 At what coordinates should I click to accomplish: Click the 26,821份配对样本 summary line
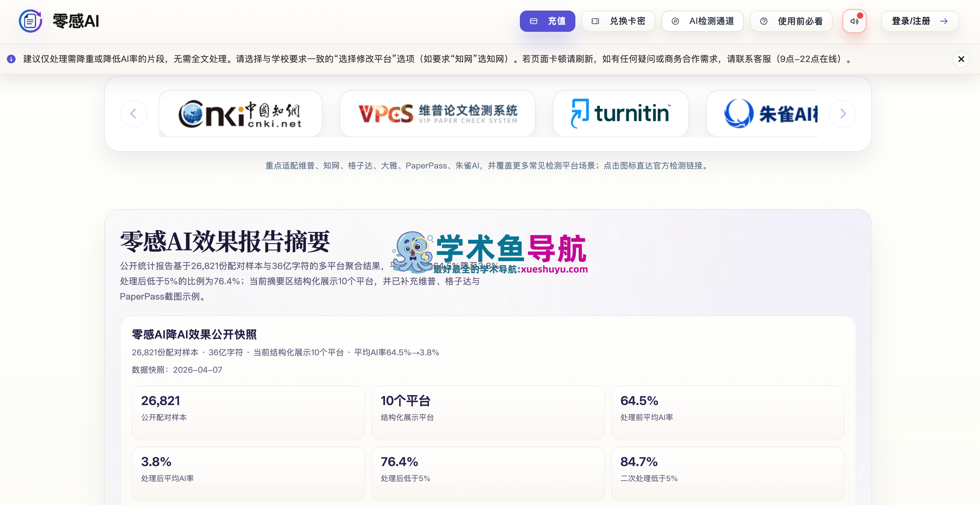pyautogui.click(x=285, y=352)
